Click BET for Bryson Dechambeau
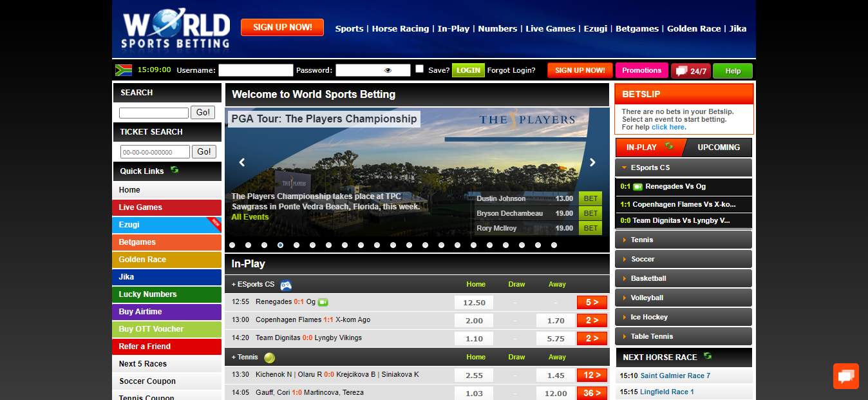This screenshot has width=868, height=400. 590,213
